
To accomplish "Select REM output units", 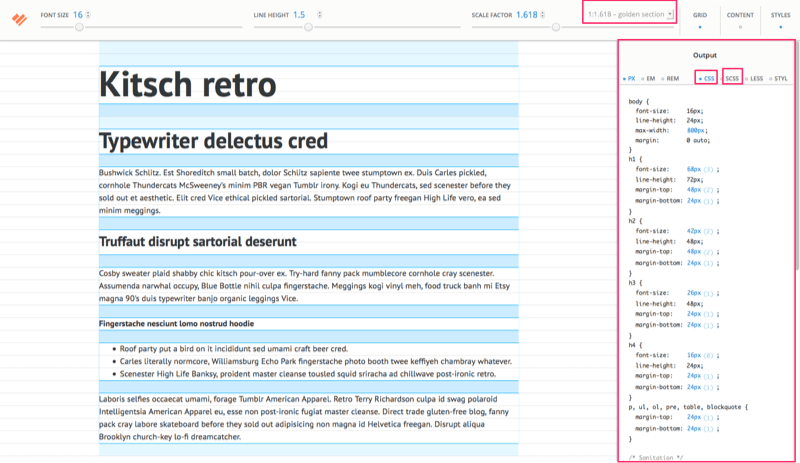I will [x=670, y=79].
